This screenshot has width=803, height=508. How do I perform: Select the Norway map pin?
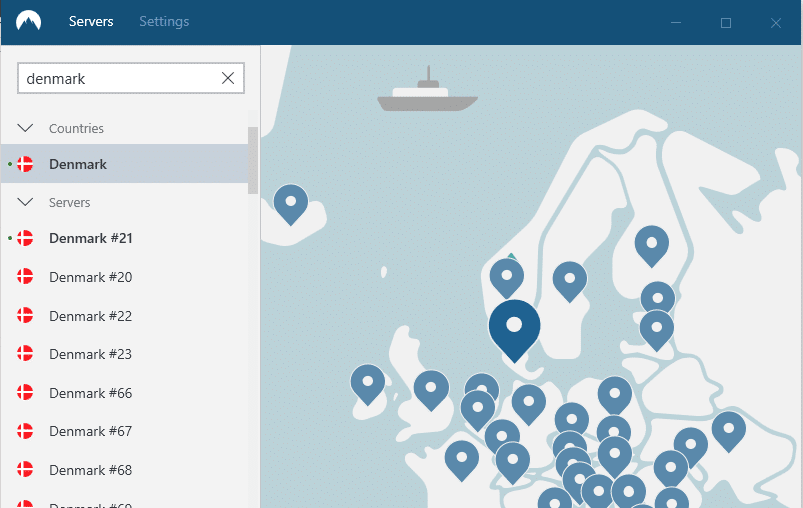pyautogui.click(x=506, y=278)
